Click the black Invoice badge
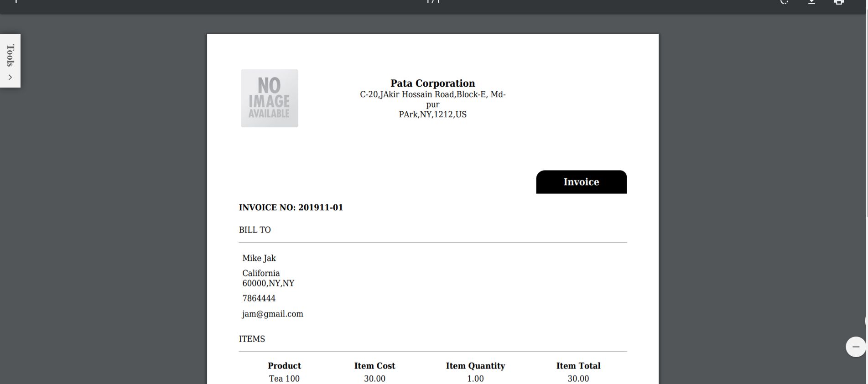 pyautogui.click(x=581, y=182)
